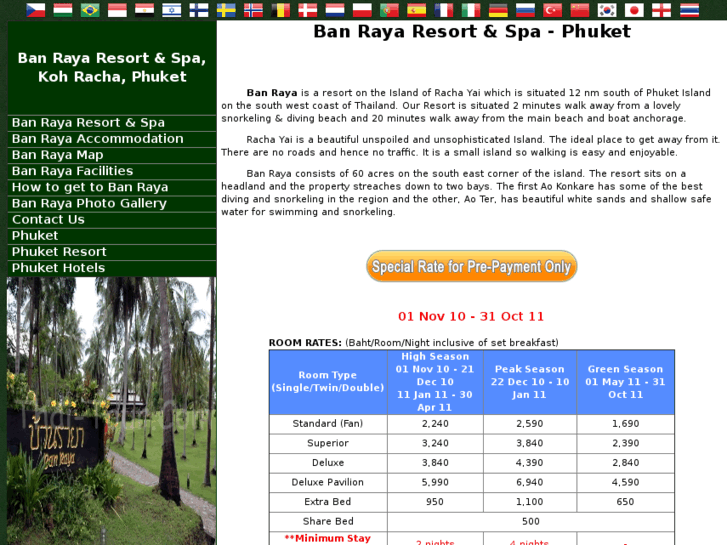Screen dimensions: 727x545
Task: Click the Extra Bed row label
Action: (x=328, y=501)
